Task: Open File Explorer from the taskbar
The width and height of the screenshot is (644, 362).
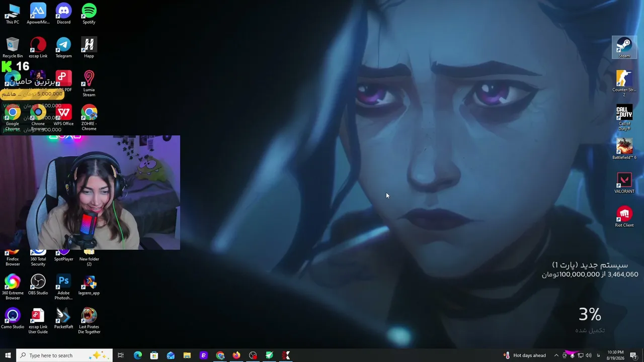Action: pos(187,355)
